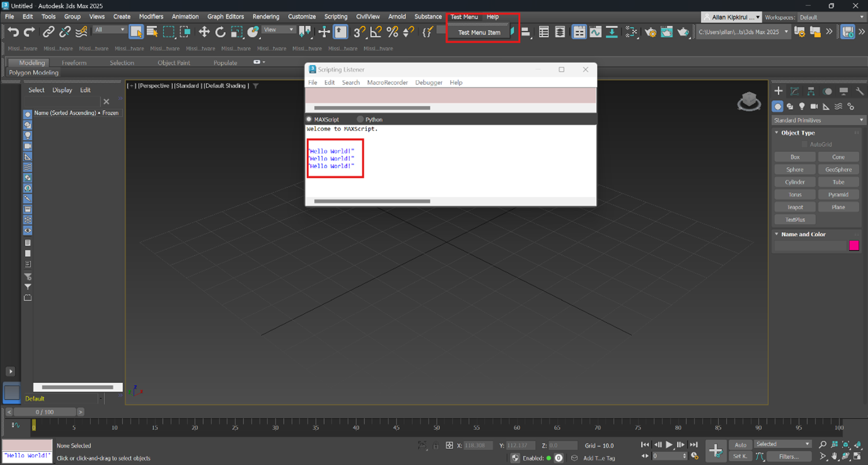
Task: Select the Cameras category icon in Create panel
Action: point(814,107)
